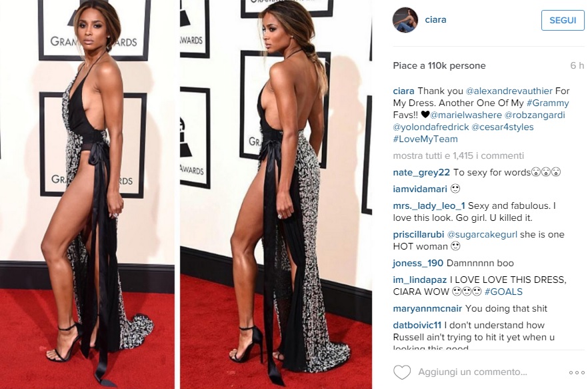The width and height of the screenshot is (588, 389).
Task: Open the three-dots more options menu
Action: tap(577, 372)
